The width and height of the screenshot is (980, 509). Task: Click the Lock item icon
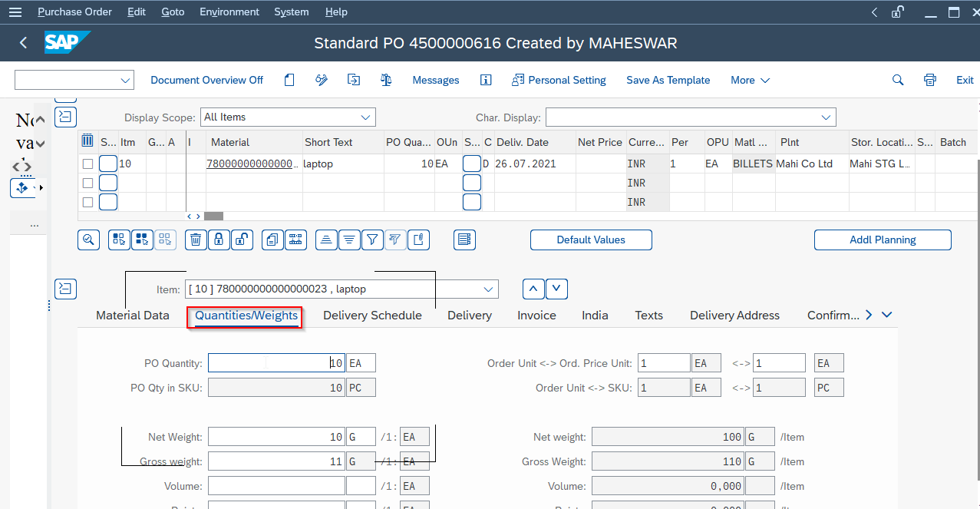click(x=219, y=240)
